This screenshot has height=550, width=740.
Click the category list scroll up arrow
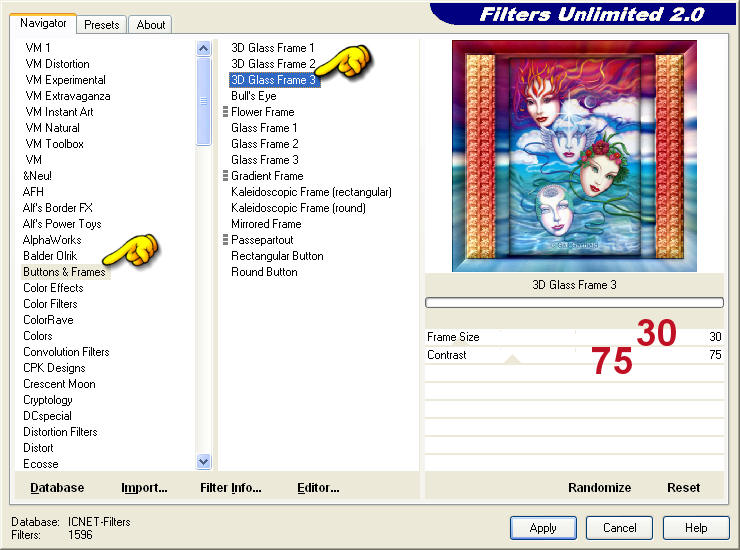[203, 48]
